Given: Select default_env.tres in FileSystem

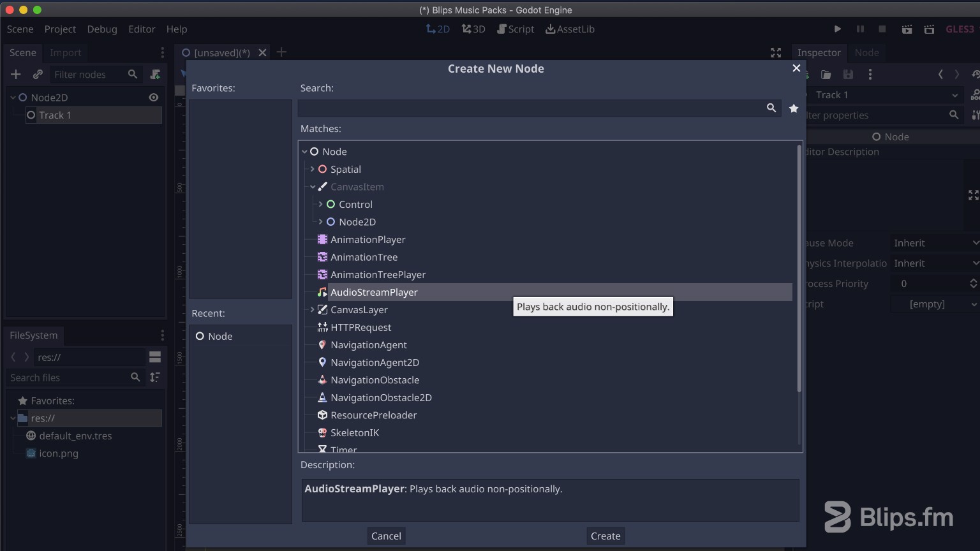Looking at the screenshot, I should (75, 436).
